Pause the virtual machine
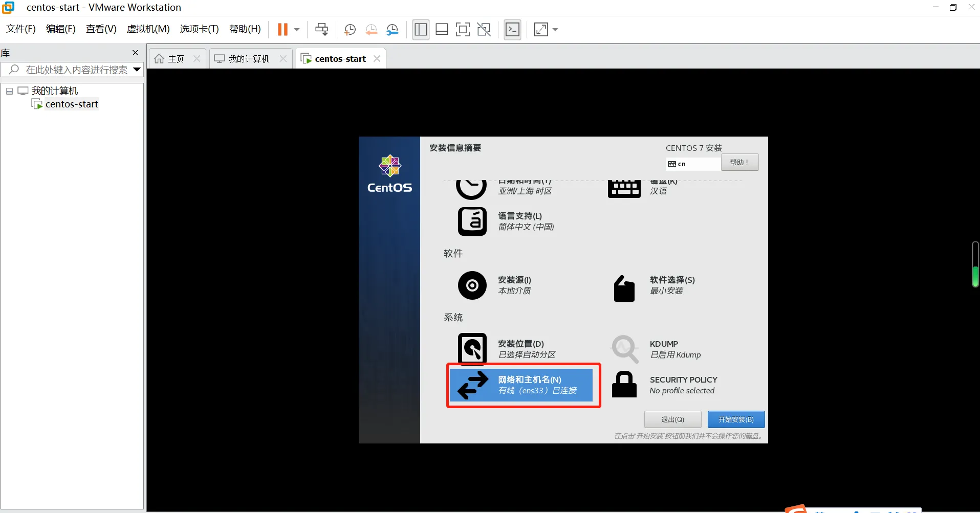 click(282, 30)
